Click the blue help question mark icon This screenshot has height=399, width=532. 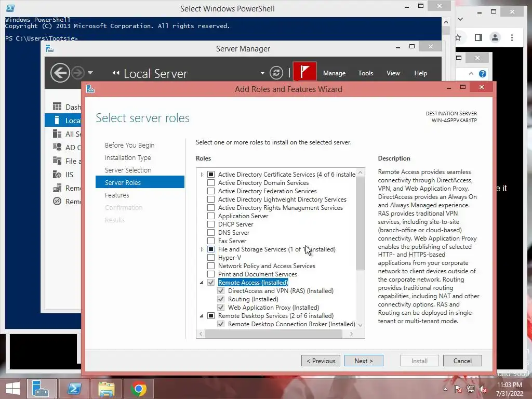pyautogui.click(x=483, y=74)
